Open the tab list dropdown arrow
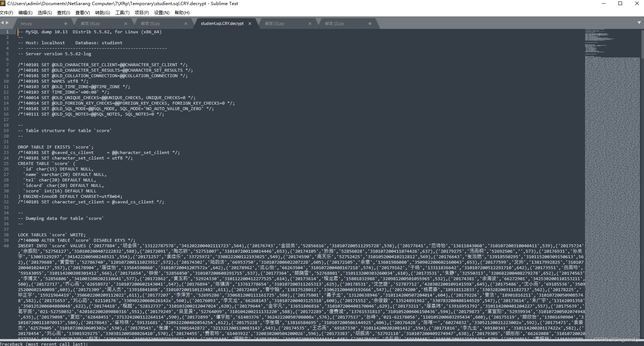 (639, 23)
